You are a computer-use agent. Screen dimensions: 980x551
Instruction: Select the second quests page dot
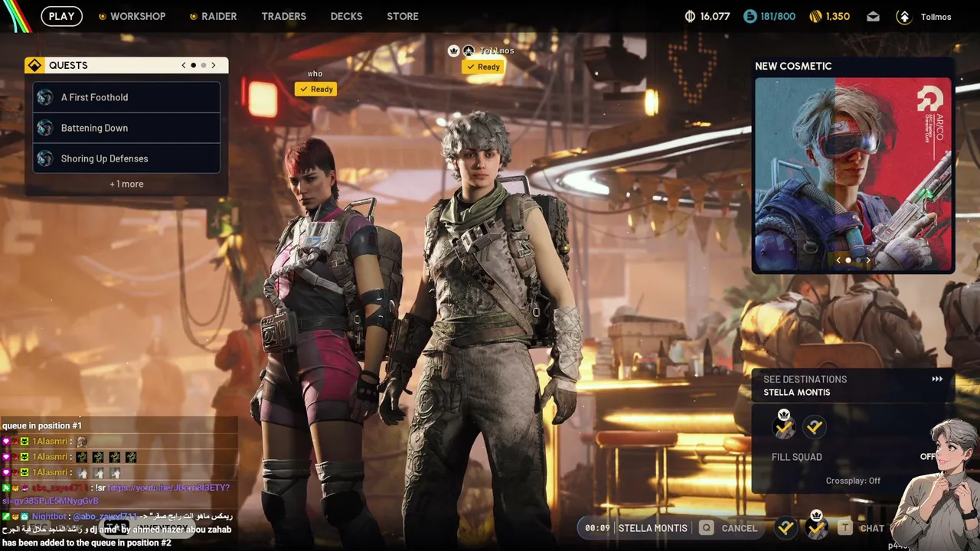click(x=203, y=66)
